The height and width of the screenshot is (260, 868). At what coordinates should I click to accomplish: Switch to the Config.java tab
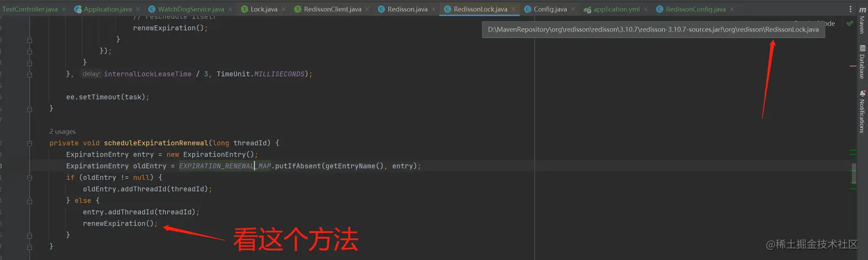click(x=550, y=9)
